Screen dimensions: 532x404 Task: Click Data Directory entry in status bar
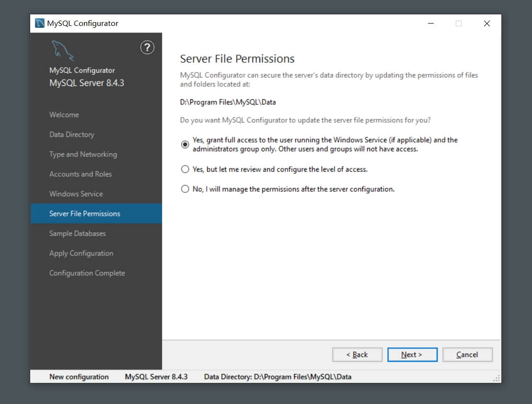click(278, 377)
